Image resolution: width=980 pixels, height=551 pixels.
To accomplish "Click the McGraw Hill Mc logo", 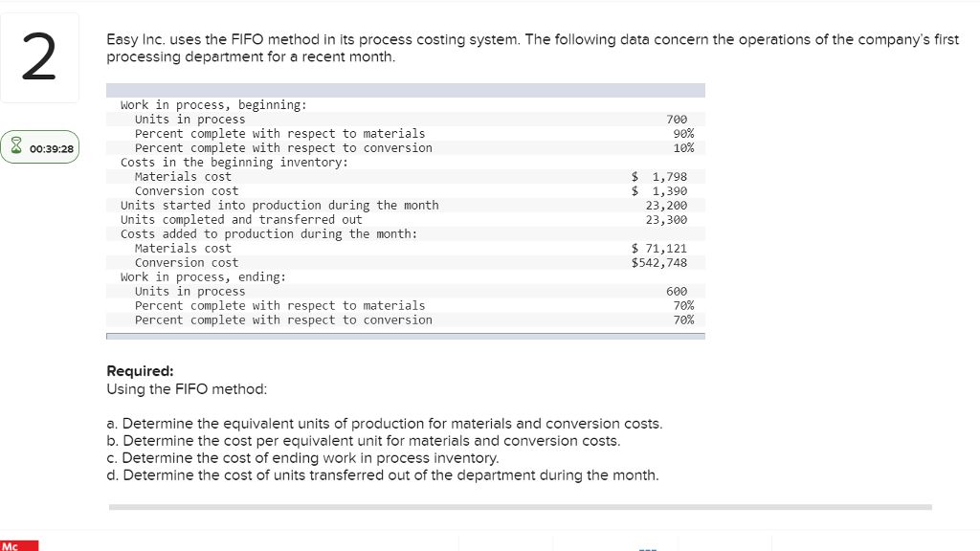I will coord(19,546).
